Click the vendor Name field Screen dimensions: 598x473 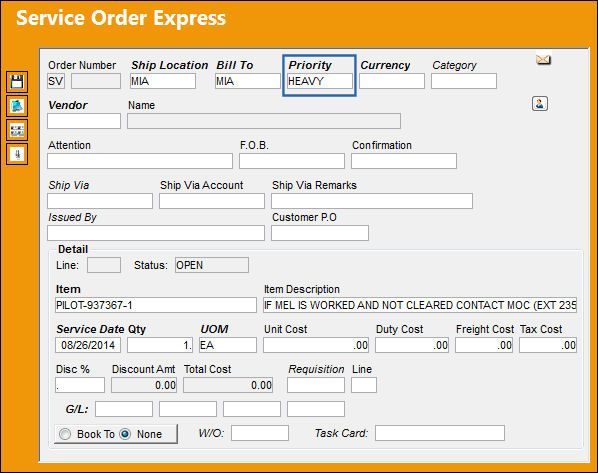(x=264, y=121)
